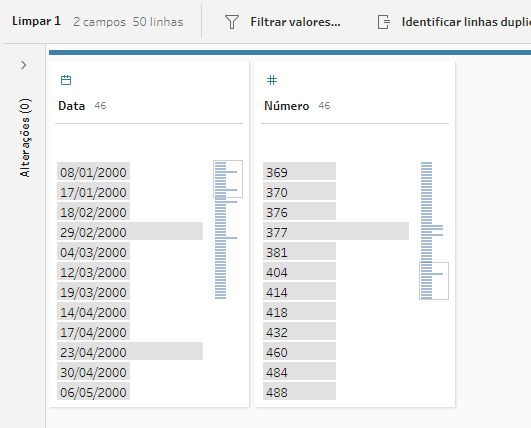
Task: Select the date value 29/02/2000
Action: [130, 231]
